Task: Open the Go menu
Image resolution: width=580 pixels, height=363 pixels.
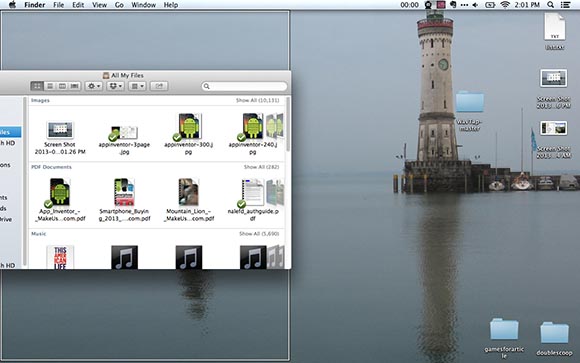Action: [x=119, y=5]
